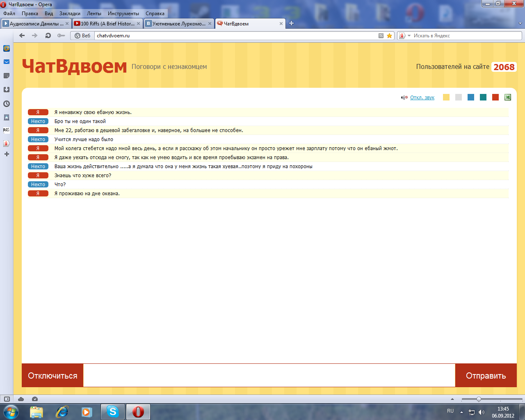Click the Отправить button
Screen dimensions: 525x420
486,375
